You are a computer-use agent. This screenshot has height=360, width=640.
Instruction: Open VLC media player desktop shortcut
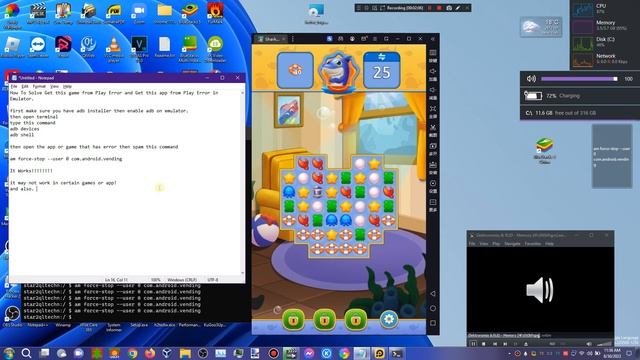pos(113,49)
